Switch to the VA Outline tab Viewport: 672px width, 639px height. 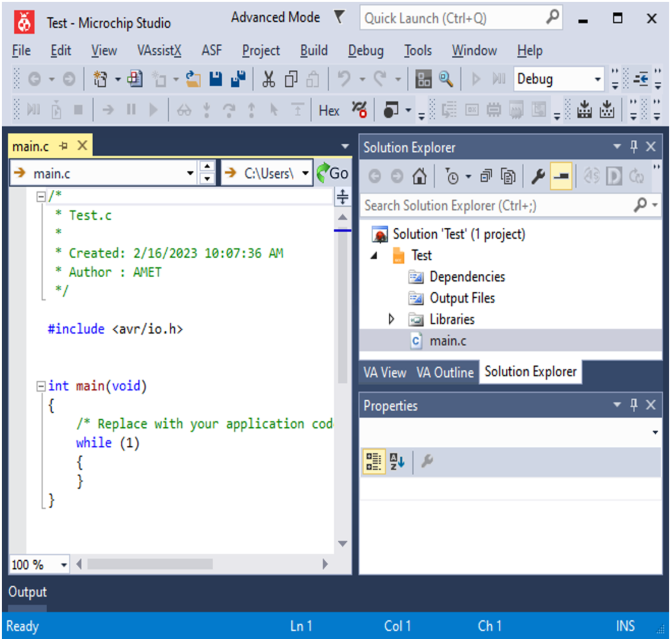pos(445,372)
